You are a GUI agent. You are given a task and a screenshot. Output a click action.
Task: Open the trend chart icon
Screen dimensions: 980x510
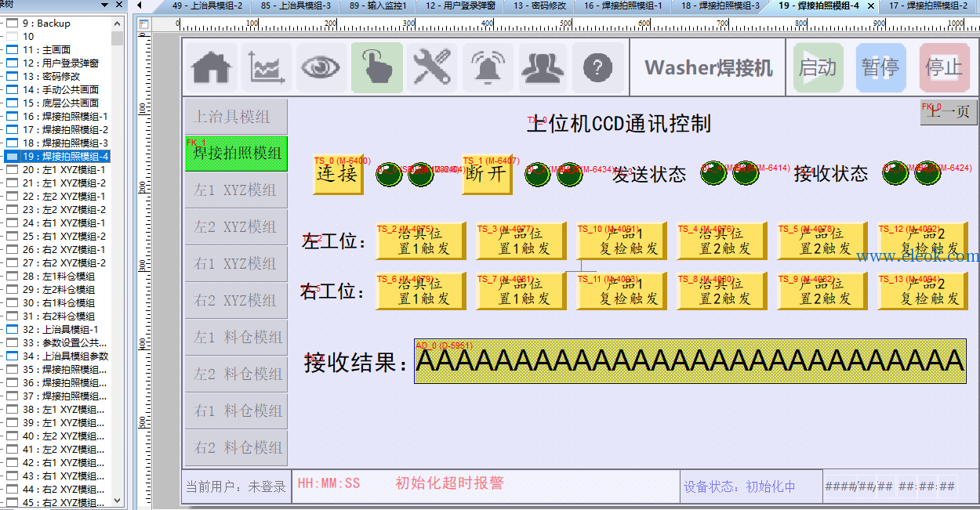(x=267, y=68)
